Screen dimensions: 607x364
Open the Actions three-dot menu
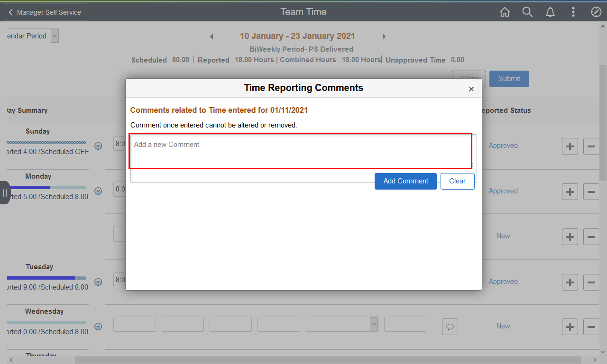[573, 12]
